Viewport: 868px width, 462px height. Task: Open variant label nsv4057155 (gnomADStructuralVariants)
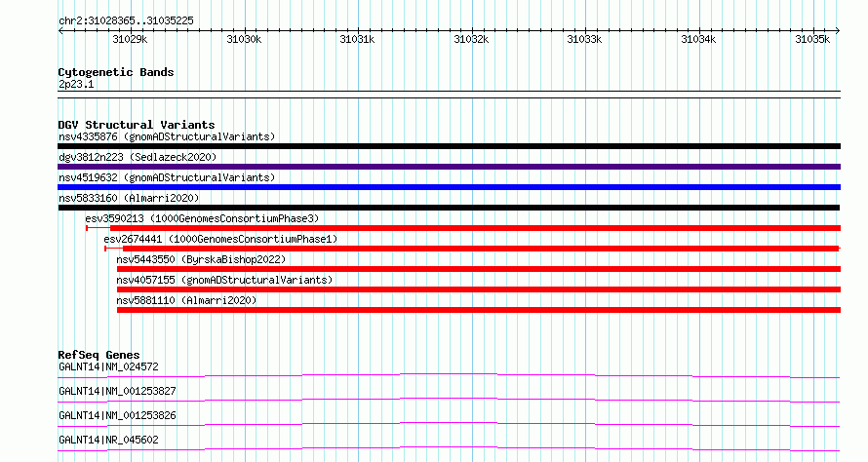224,280
